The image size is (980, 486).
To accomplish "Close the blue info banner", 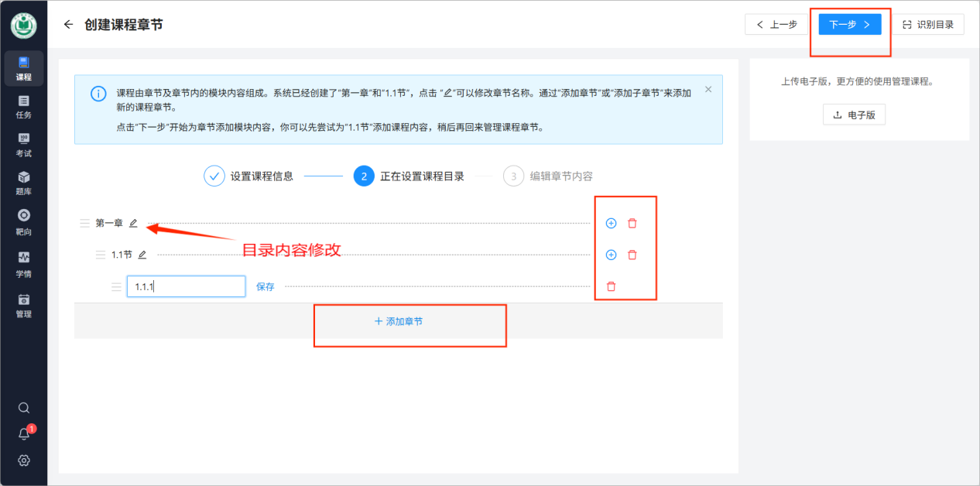I will click(x=708, y=90).
